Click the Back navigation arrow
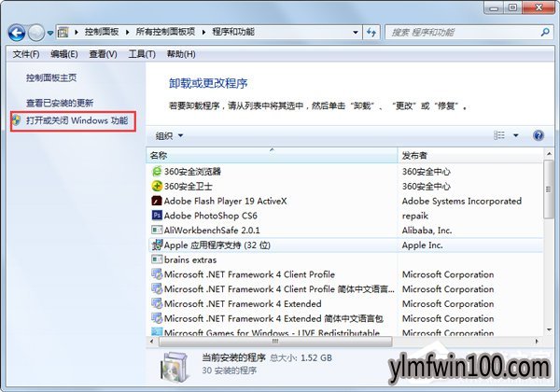Image resolution: width=560 pixels, height=392 pixels. point(17,33)
